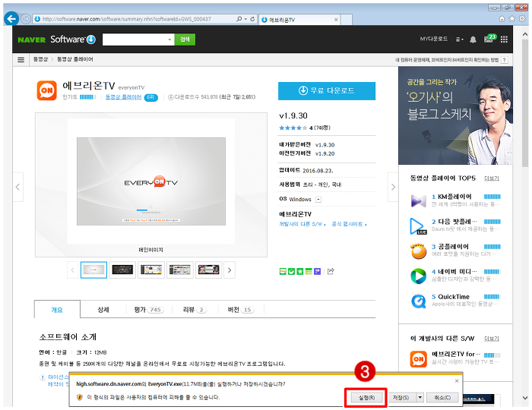Open the search box dropdown arrow

pyautogui.click(x=169, y=39)
